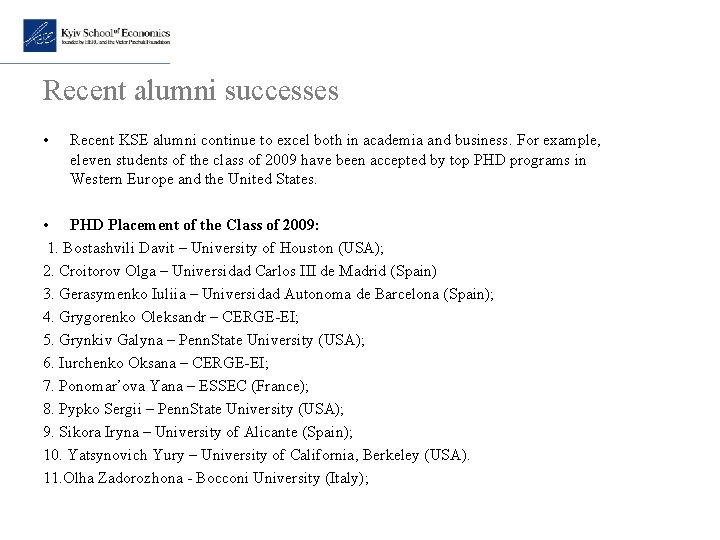The height and width of the screenshot is (540, 720).
Task: Click 'Western Europe and the United States' text
Action: coord(193,180)
